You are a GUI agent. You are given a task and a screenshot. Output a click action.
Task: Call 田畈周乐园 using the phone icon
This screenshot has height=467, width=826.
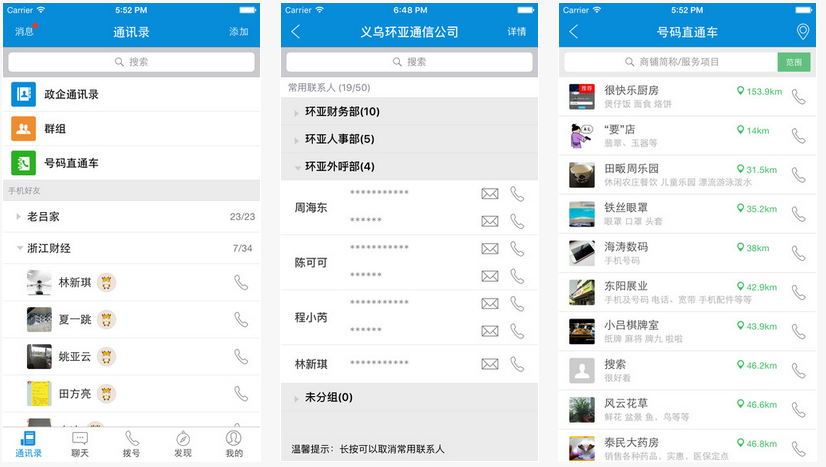coord(798,175)
